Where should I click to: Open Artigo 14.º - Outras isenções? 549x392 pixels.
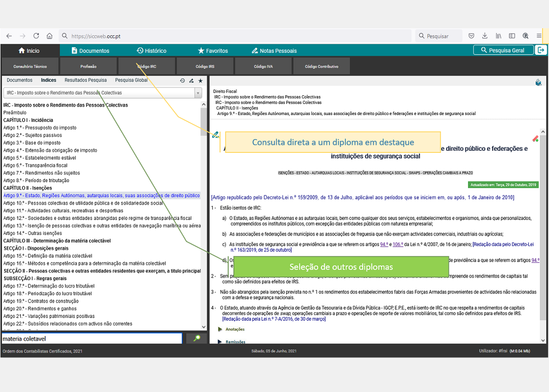pyautogui.click(x=33, y=233)
